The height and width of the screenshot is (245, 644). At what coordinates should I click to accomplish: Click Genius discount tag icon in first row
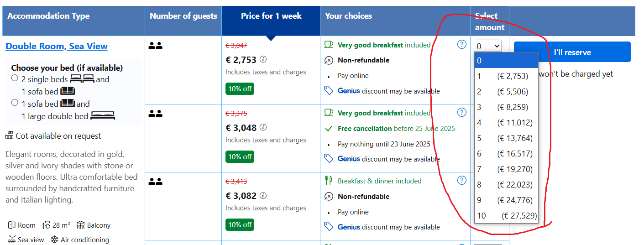click(329, 91)
